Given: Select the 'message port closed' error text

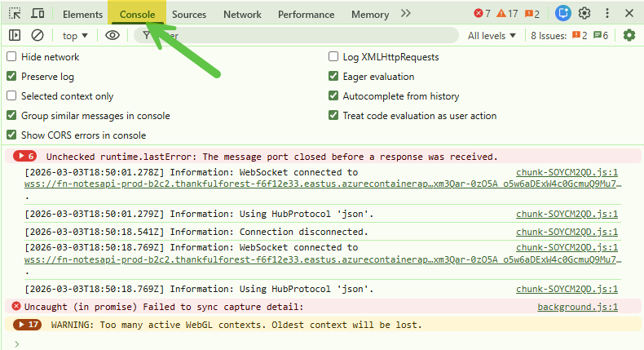Looking at the screenshot, I should pyautogui.click(x=272, y=157).
